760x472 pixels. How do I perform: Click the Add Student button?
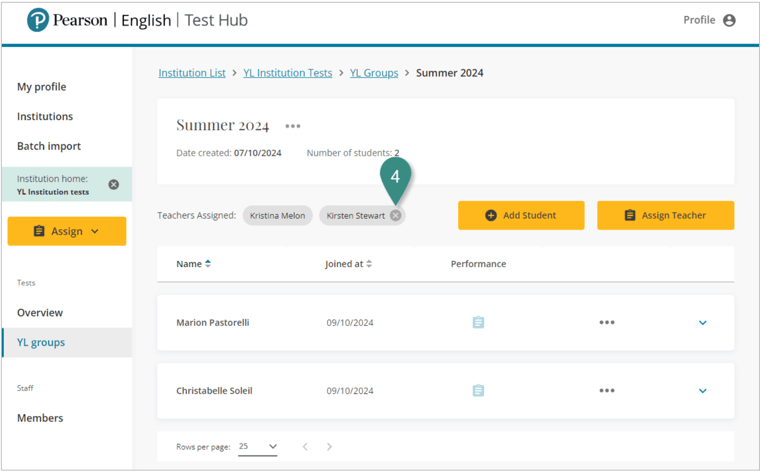click(x=521, y=215)
